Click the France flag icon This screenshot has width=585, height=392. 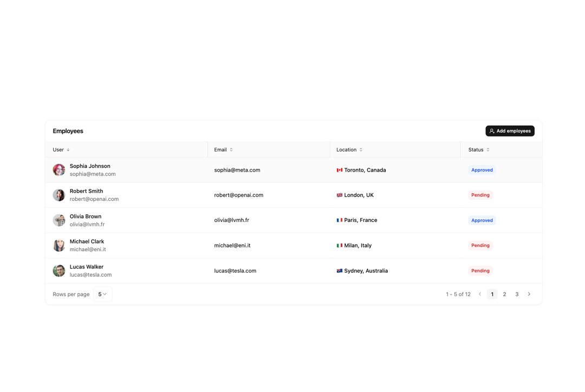point(340,220)
